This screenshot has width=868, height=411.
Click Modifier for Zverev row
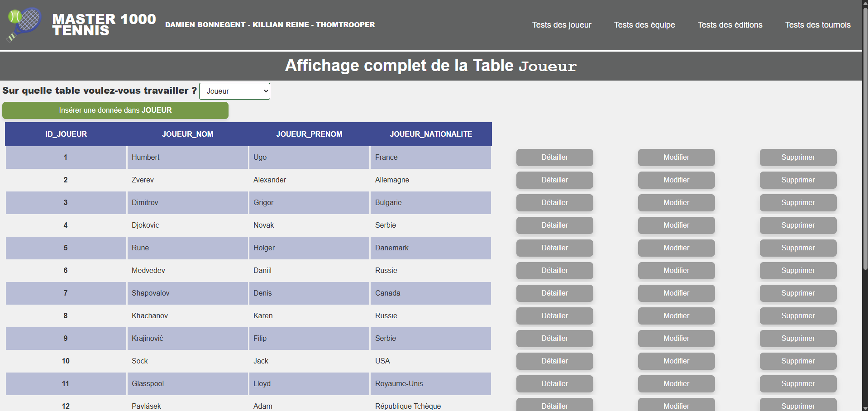(x=677, y=180)
